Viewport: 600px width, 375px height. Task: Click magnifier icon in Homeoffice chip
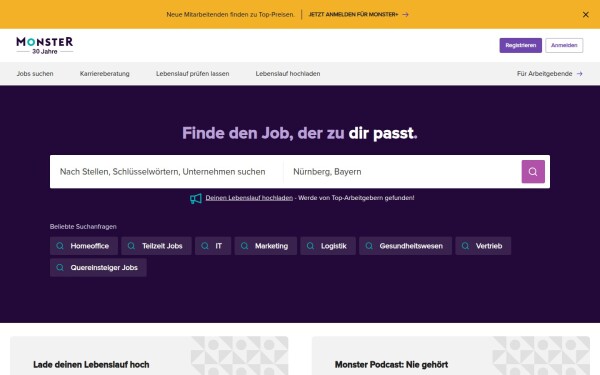pyautogui.click(x=60, y=246)
